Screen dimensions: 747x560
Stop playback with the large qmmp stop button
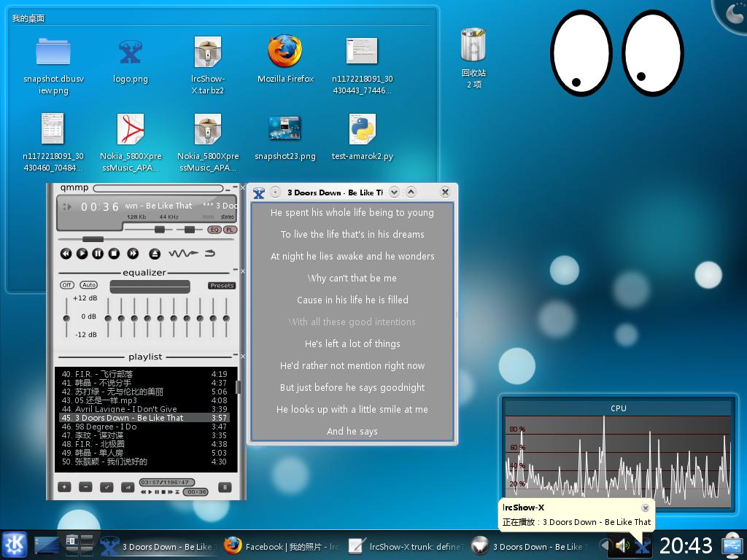pos(114,254)
